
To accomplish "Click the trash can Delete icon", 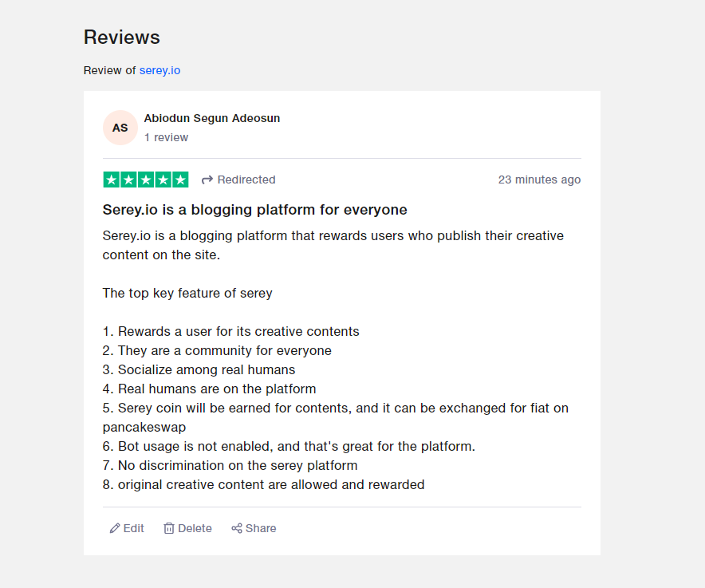I will [168, 528].
